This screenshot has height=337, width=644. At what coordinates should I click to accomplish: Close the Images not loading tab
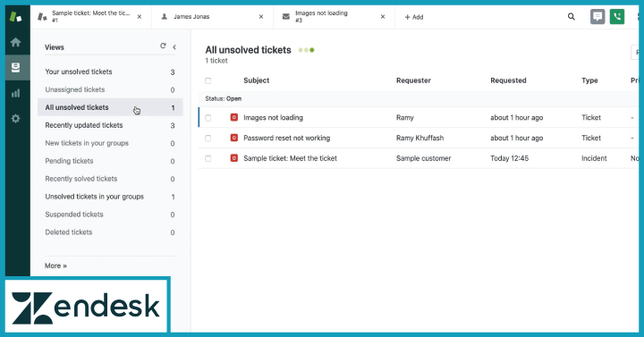tap(383, 17)
